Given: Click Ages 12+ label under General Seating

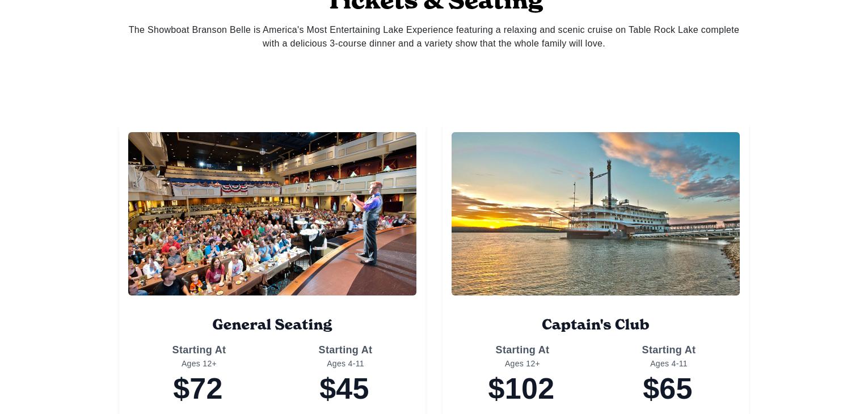Looking at the screenshot, I should tap(199, 364).
